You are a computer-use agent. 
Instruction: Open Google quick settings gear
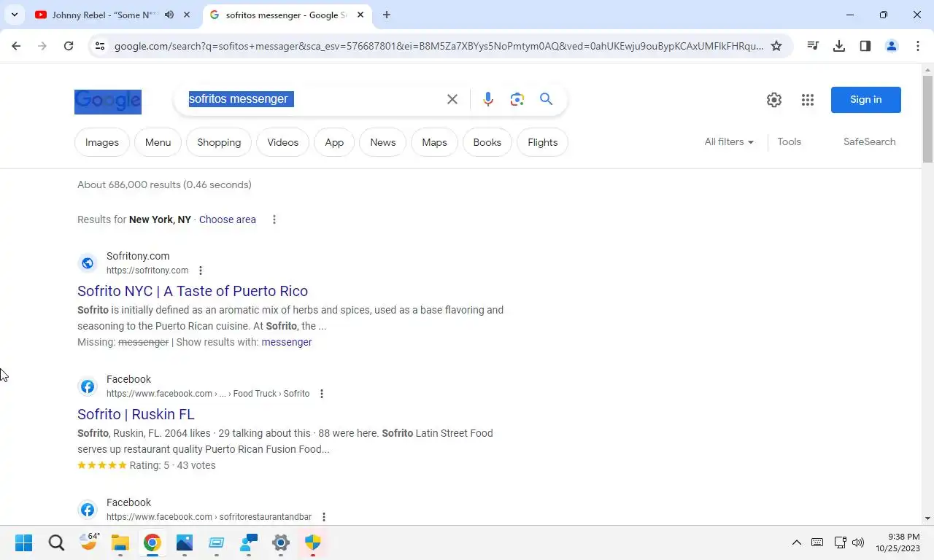pyautogui.click(x=774, y=100)
